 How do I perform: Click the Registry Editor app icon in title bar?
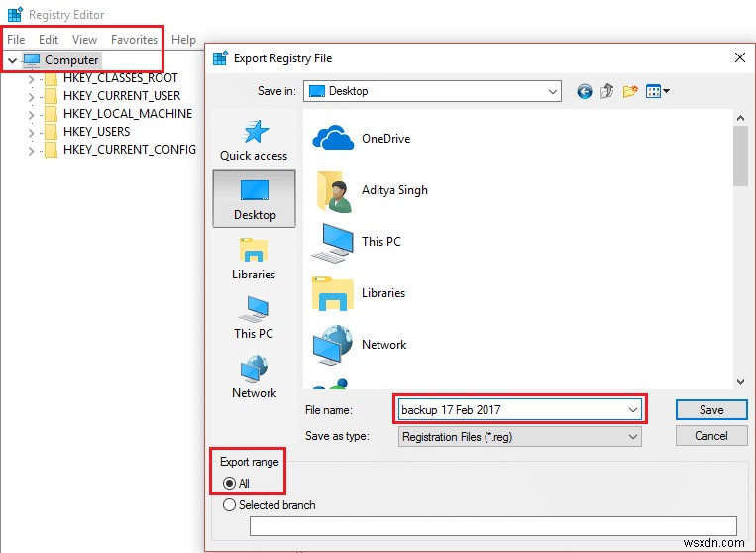16,15
